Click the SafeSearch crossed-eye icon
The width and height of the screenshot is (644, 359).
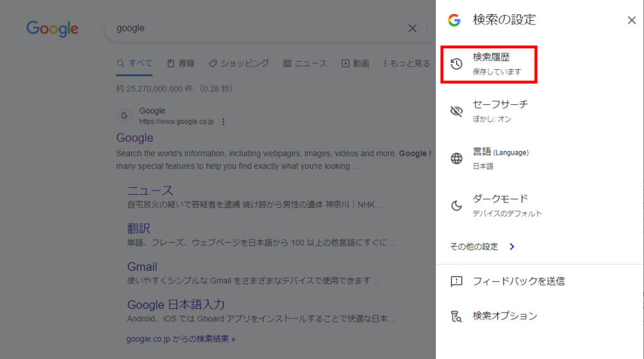[457, 111]
